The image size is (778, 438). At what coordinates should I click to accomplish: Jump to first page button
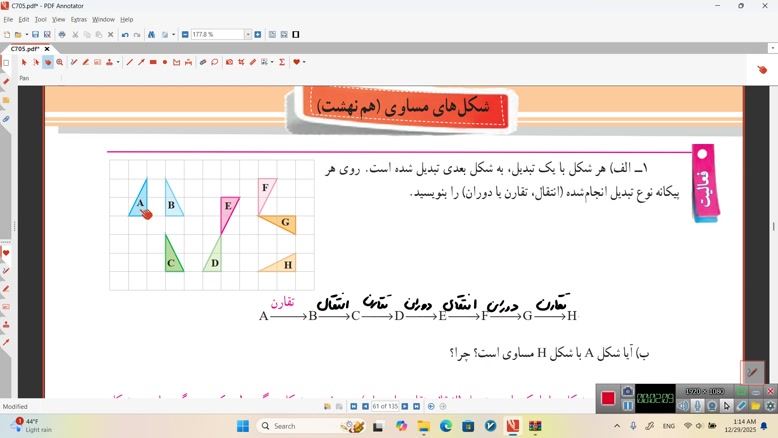click(x=352, y=407)
